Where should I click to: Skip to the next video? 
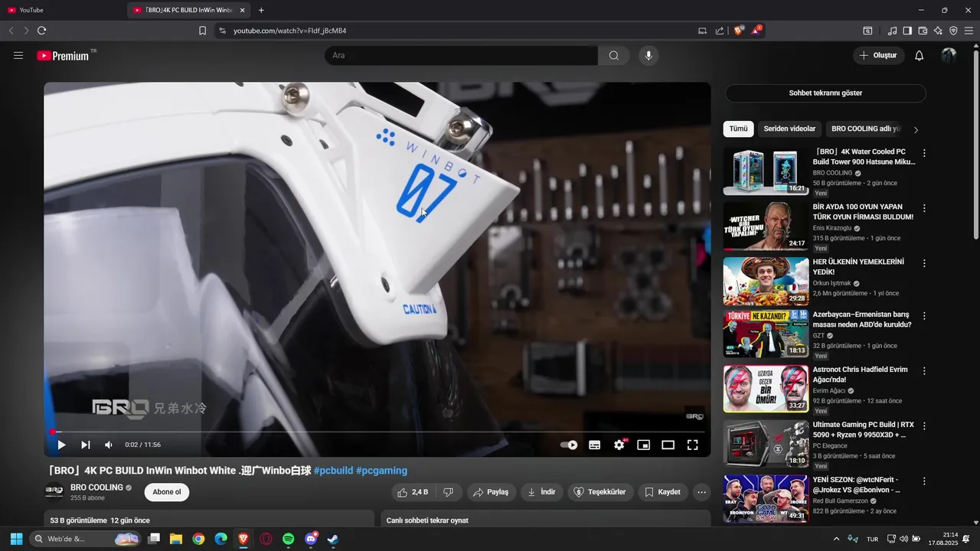pos(86,445)
